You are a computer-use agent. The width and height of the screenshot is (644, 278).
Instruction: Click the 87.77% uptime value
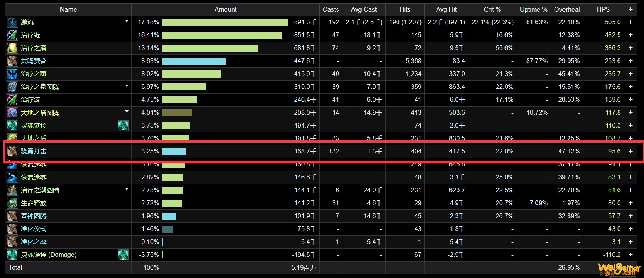[537, 61]
